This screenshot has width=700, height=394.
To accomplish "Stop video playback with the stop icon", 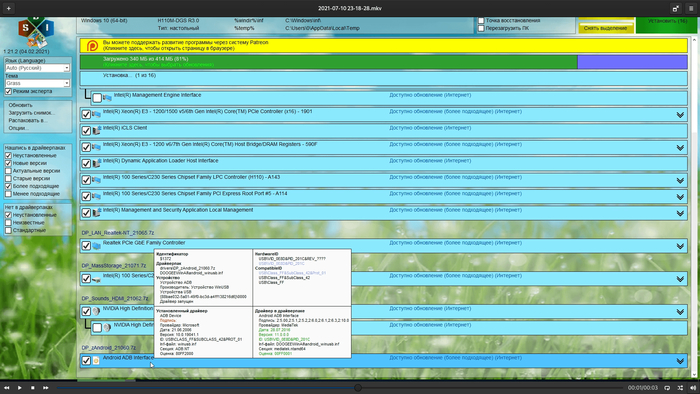I will pyautogui.click(x=33, y=388).
